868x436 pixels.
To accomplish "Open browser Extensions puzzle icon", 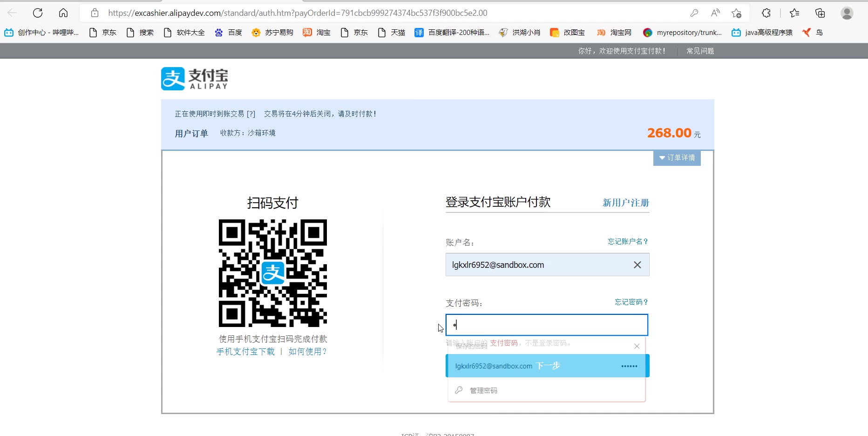I will (766, 13).
